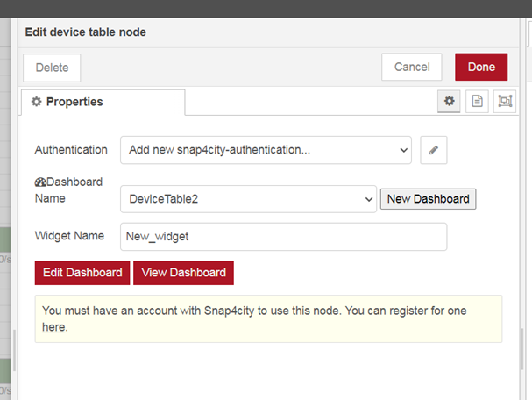Focus the Widget Name text field
Viewport: 532px width, 400px height.
283,236
